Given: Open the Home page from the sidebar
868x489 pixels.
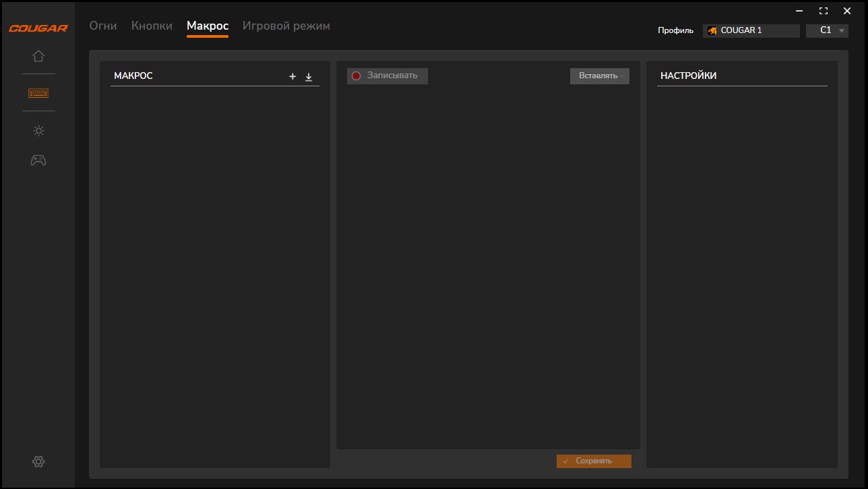Looking at the screenshot, I should [38, 56].
